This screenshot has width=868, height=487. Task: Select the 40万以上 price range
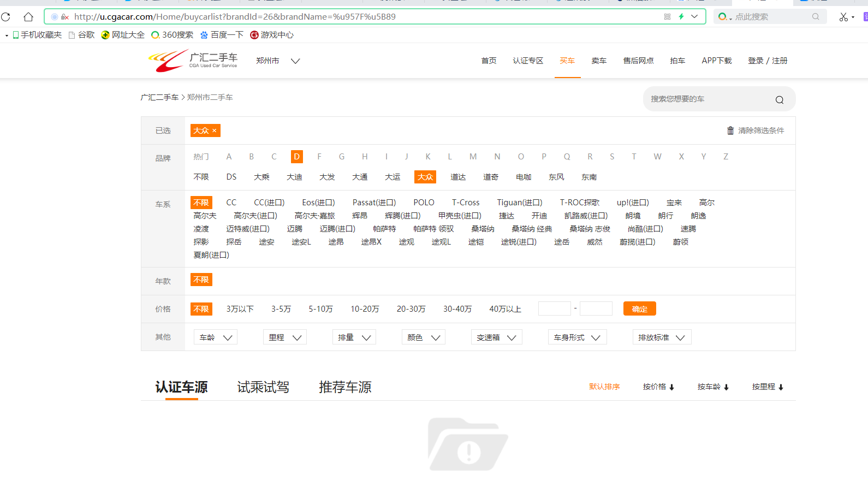point(506,309)
